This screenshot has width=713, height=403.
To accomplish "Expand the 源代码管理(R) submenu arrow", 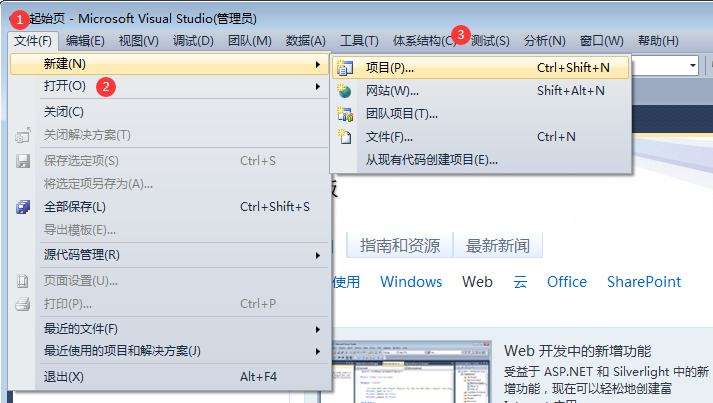I will pyautogui.click(x=317, y=256).
